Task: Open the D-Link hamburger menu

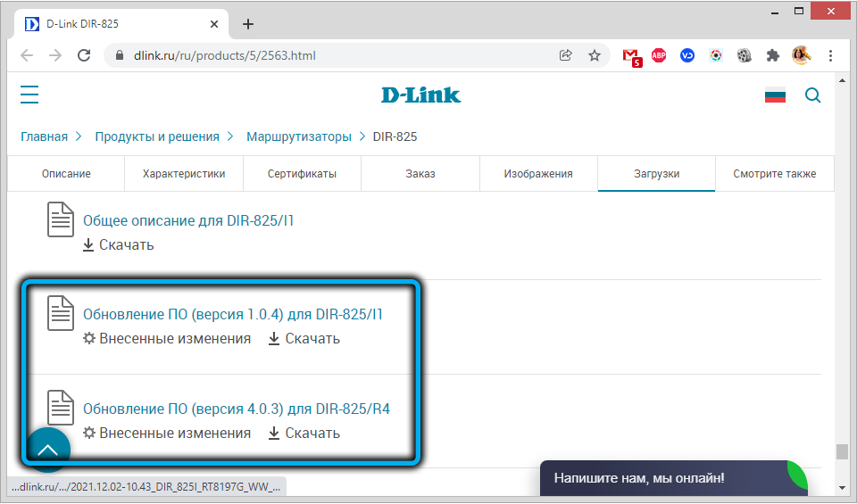Action: 29,95
